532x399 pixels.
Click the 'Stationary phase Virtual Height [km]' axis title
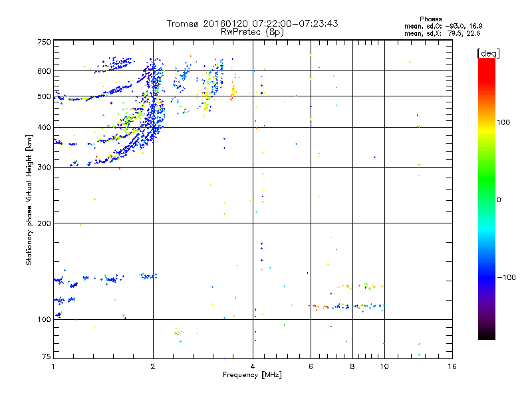pyautogui.click(x=29, y=199)
